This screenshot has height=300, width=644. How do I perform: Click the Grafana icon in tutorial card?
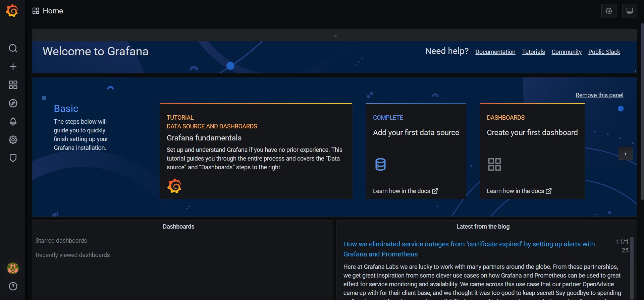tap(174, 186)
